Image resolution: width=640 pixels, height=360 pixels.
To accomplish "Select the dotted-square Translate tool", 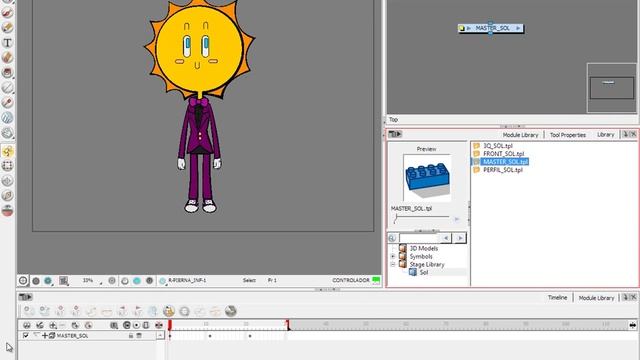I will coord(7,166).
